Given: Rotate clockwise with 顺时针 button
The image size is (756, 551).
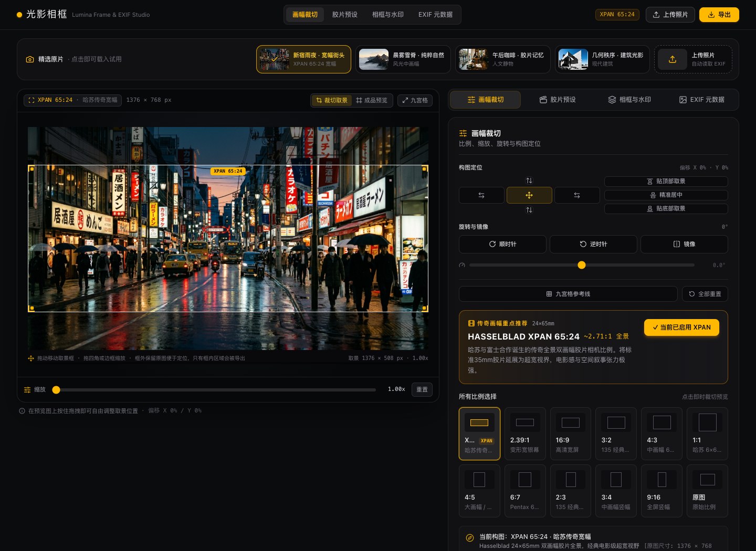Looking at the screenshot, I should 502,244.
